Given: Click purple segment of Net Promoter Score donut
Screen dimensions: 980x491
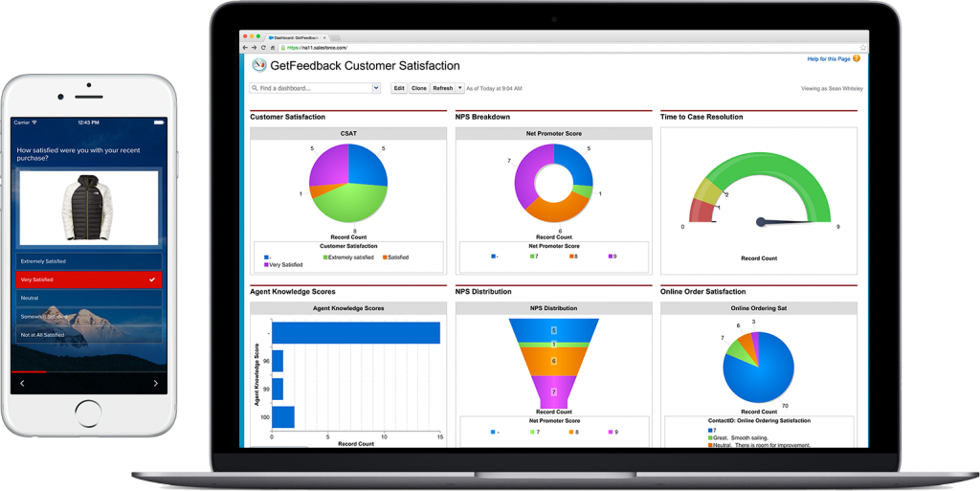Looking at the screenshot, I should click(525, 173).
